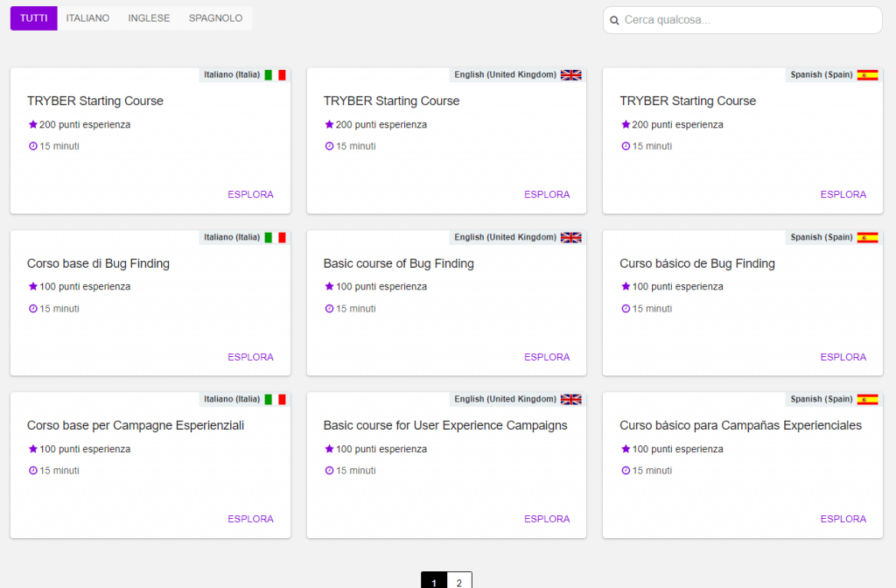This screenshot has width=896, height=588.
Task: Click the Basic course of Bug Finding title
Action: 399,263
